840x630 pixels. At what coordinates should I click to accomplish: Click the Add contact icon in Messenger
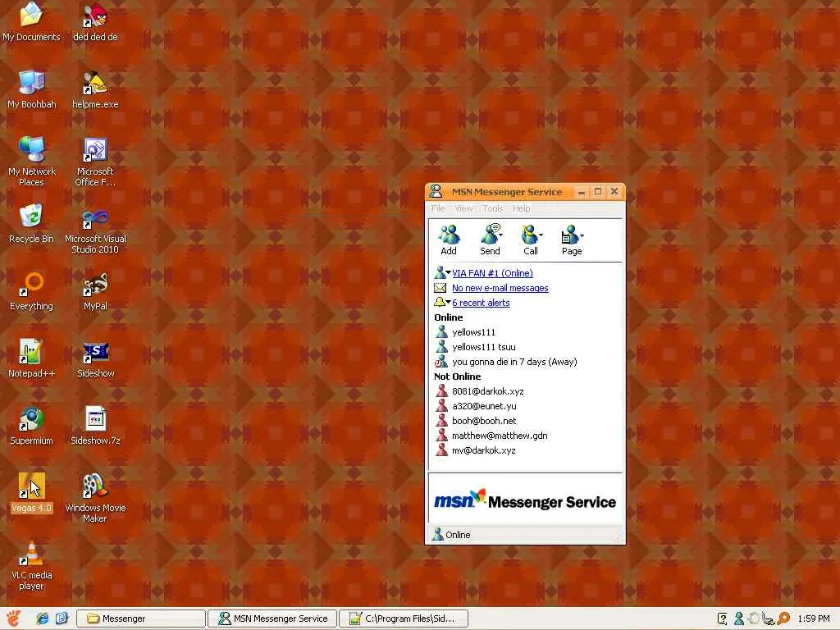click(x=449, y=240)
